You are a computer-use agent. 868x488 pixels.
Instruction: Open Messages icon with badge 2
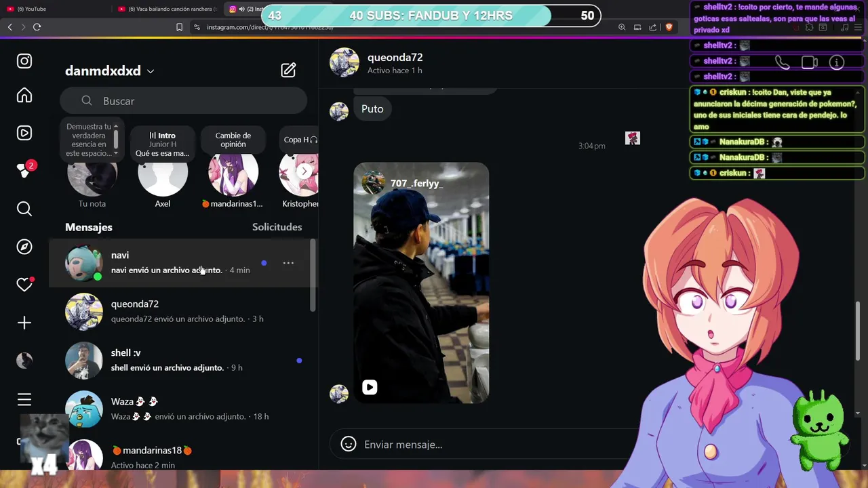24,171
